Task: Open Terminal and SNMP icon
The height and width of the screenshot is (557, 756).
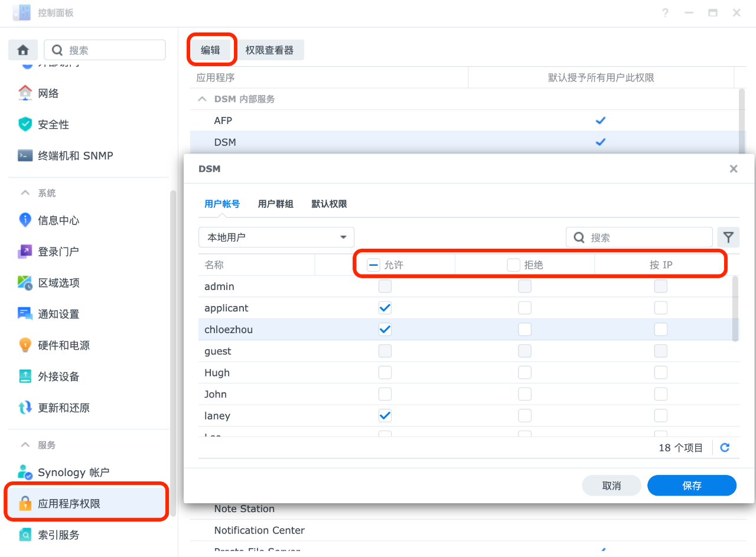Action: 25,155
